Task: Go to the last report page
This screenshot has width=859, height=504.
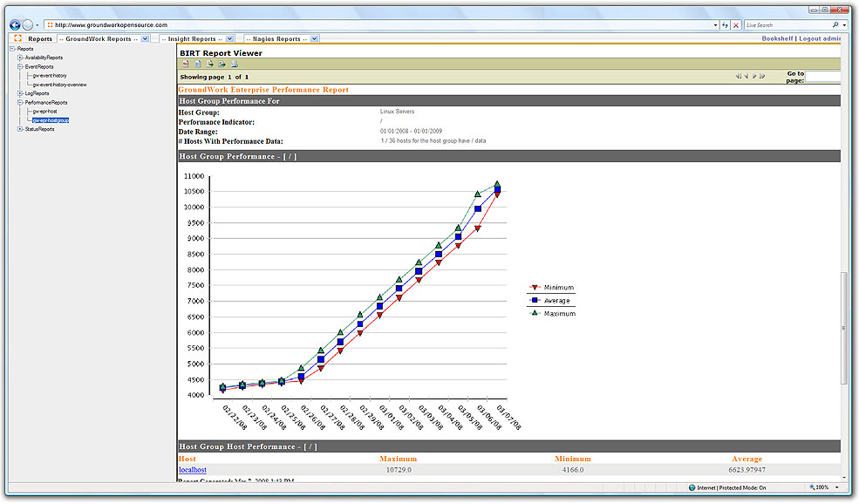Action: point(762,76)
